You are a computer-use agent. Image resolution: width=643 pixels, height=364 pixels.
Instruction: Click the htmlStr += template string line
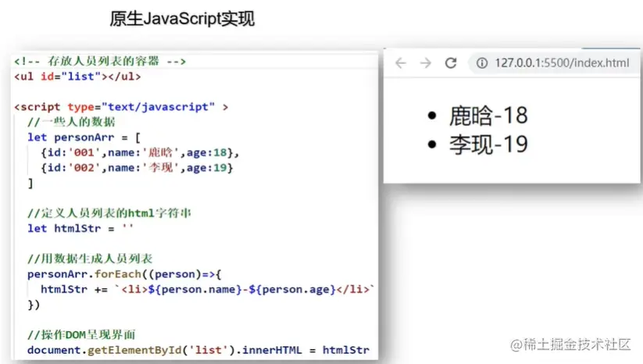point(207,289)
